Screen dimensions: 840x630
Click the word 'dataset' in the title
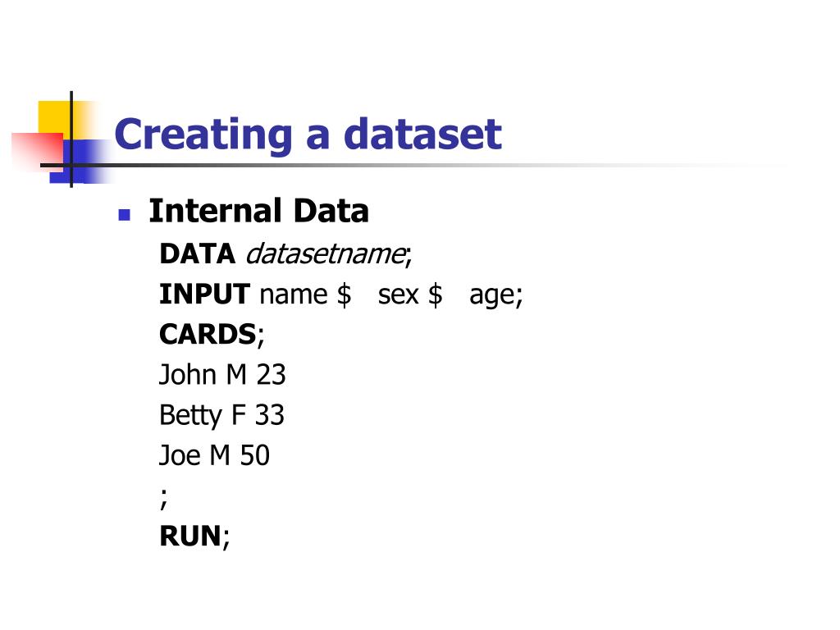(x=422, y=134)
